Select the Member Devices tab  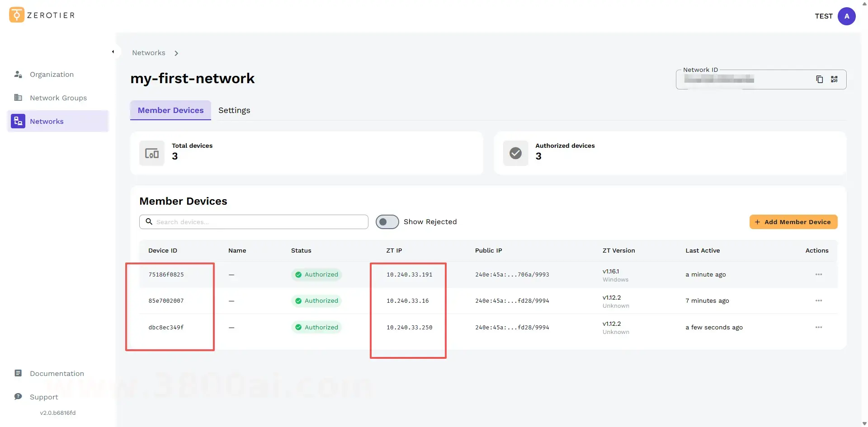(x=170, y=111)
